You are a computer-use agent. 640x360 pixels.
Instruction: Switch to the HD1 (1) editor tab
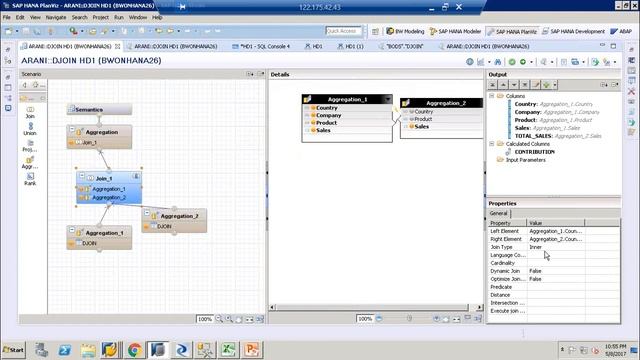350,47
